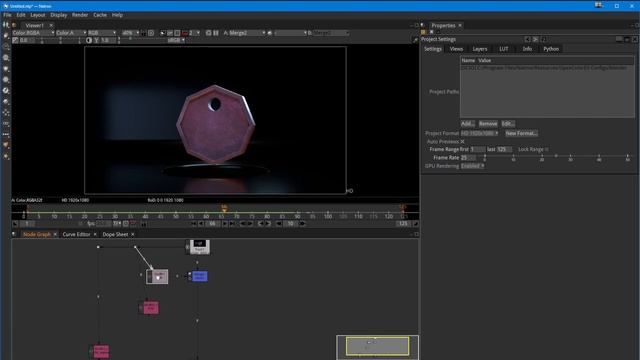Open the File menu
This screenshot has height=360, width=640.
coord(7,15)
